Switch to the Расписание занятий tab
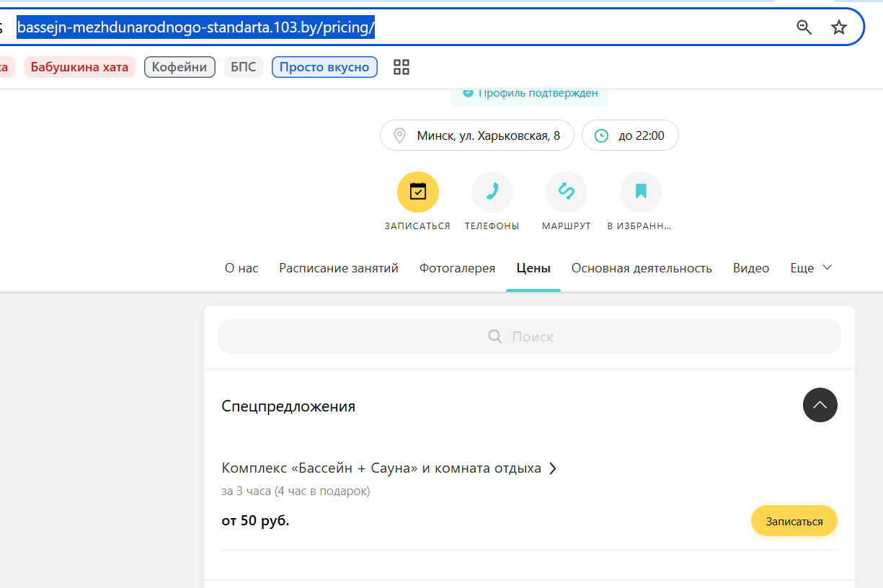The image size is (883, 588). [x=339, y=268]
